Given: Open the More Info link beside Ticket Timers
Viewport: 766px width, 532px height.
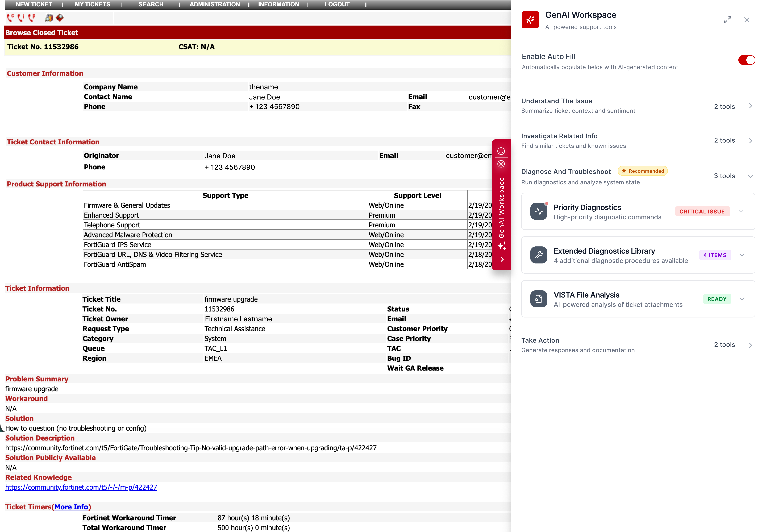Looking at the screenshot, I should (x=71, y=507).
